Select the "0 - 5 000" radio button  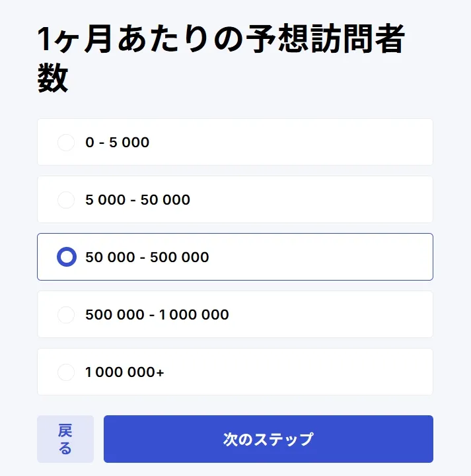tap(66, 142)
